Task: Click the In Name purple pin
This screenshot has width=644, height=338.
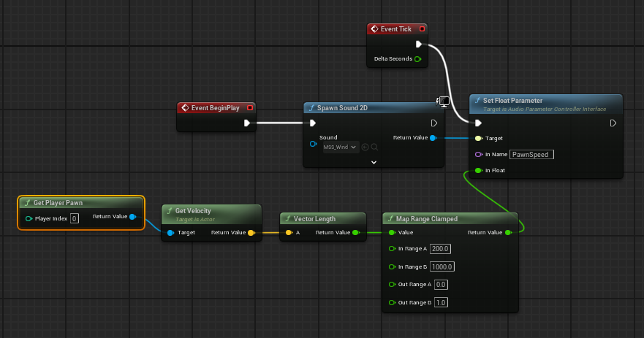Action: (479, 154)
